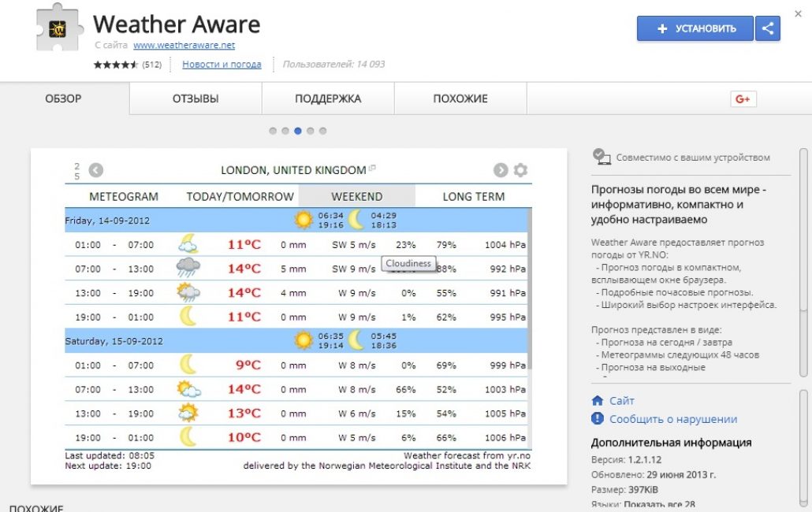
Task: Click the (512) reviews count
Action: [151, 65]
